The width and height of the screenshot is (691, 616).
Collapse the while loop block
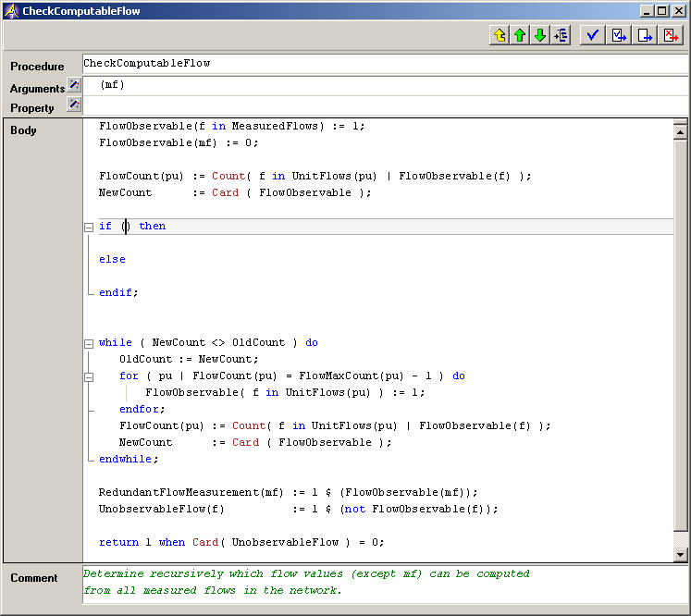89,344
